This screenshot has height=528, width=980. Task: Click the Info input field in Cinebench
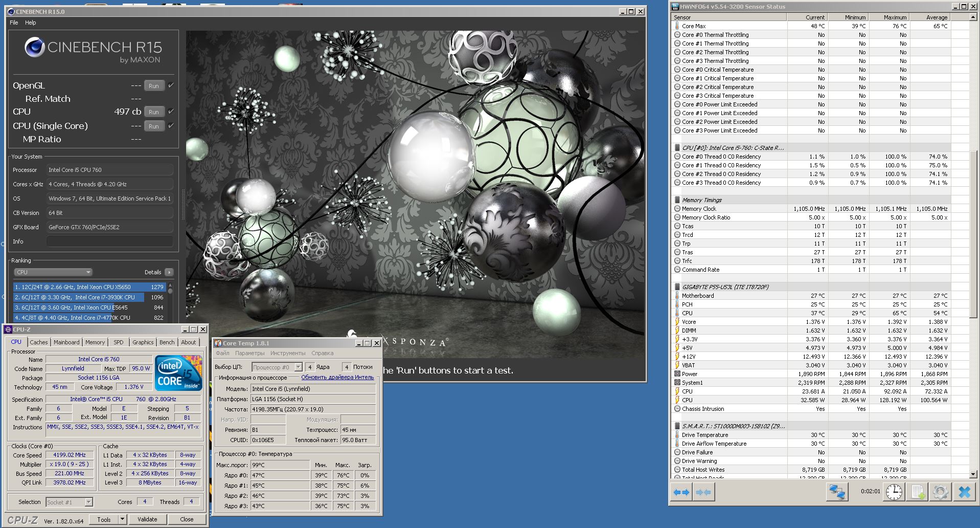click(109, 241)
